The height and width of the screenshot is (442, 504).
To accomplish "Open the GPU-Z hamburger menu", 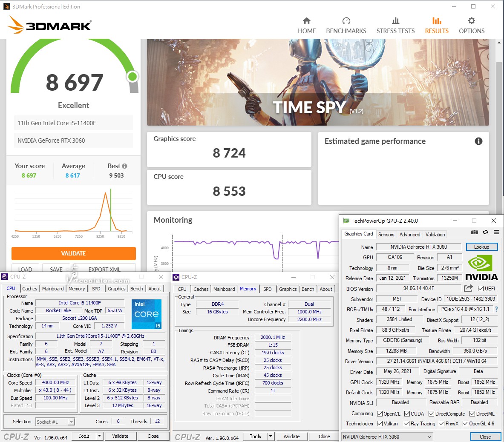I will point(497,232).
